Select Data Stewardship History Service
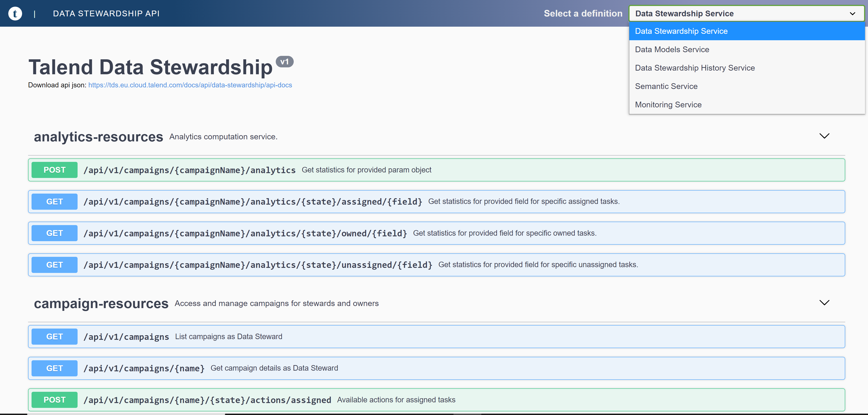The image size is (868, 415). click(x=695, y=67)
